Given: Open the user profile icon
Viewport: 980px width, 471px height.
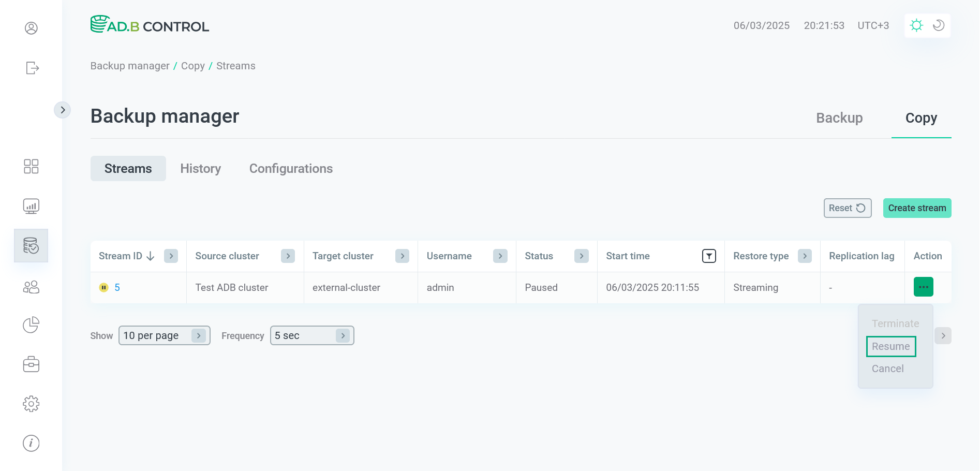Looking at the screenshot, I should pyautogui.click(x=31, y=28).
